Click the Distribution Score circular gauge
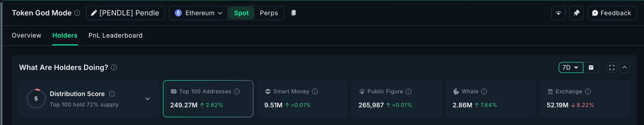The image size is (644, 125). tap(36, 99)
